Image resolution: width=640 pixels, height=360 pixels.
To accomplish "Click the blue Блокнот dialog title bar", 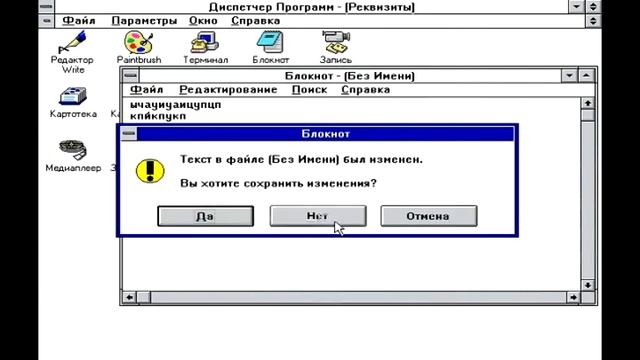I will point(325,134).
